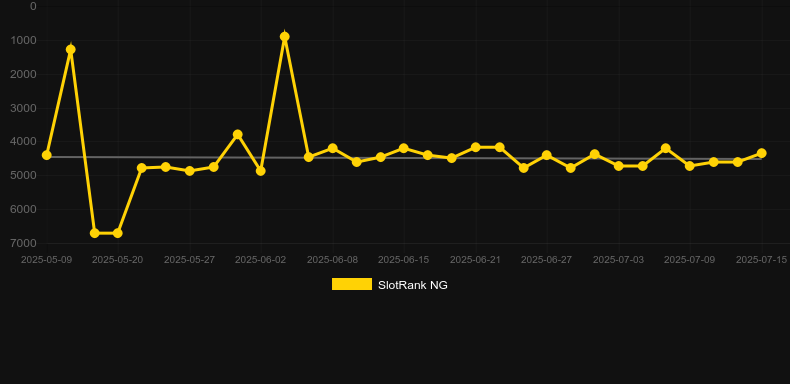This screenshot has width=790, height=384.
Task: Select the highest spike point after 2025-06-02
Action: (x=285, y=37)
